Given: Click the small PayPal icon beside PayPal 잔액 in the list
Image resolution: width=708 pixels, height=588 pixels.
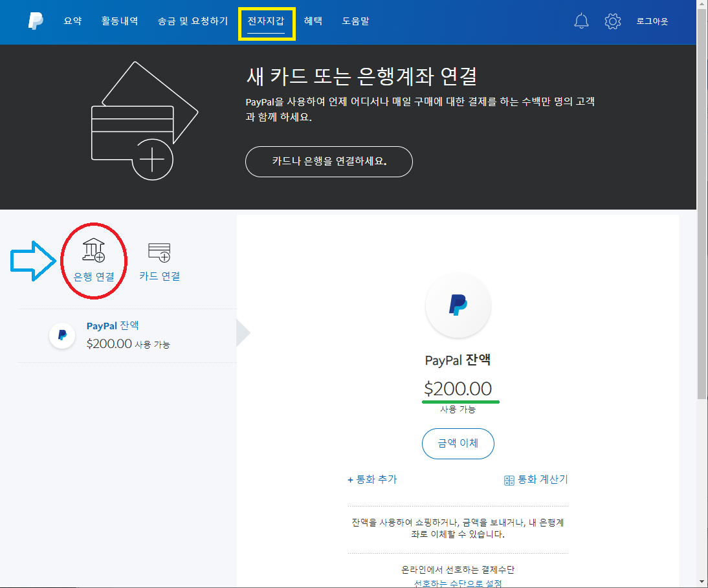Looking at the screenshot, I should 62,335.
